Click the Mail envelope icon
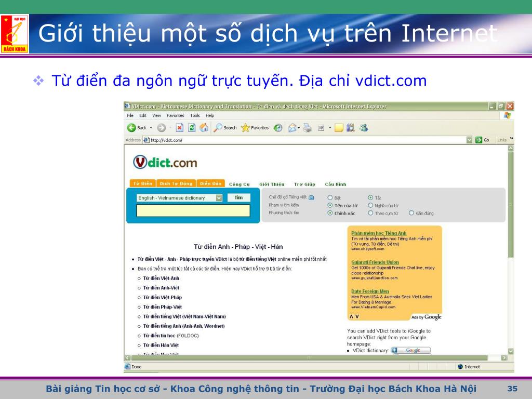This screenshot has width=532, height=399. 292,128
